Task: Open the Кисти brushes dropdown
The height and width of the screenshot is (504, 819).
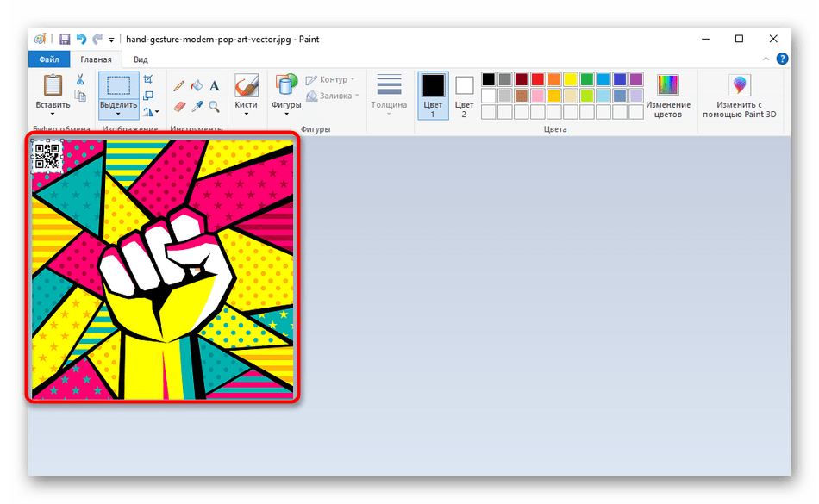Action: tap(246, 95)
